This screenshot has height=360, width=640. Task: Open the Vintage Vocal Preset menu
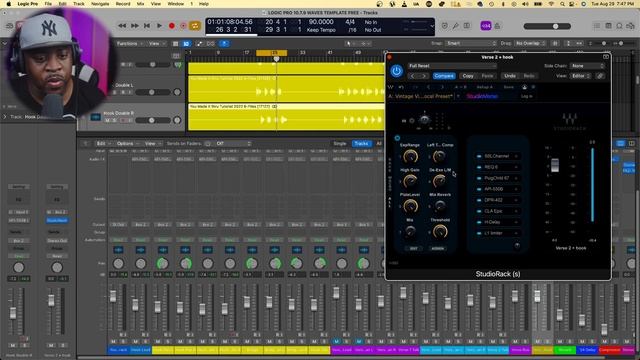pos(422,96)
